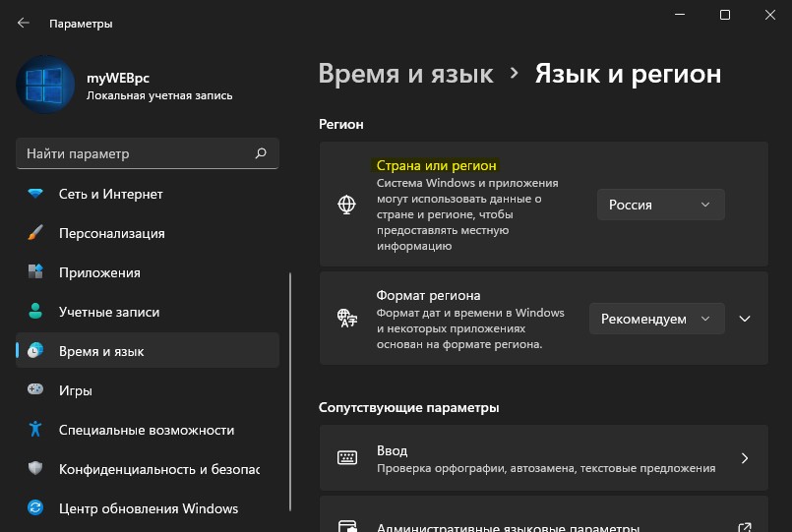792x532 pixels.
Task: Open the Ввод typing settings
Action: (543, 458)
